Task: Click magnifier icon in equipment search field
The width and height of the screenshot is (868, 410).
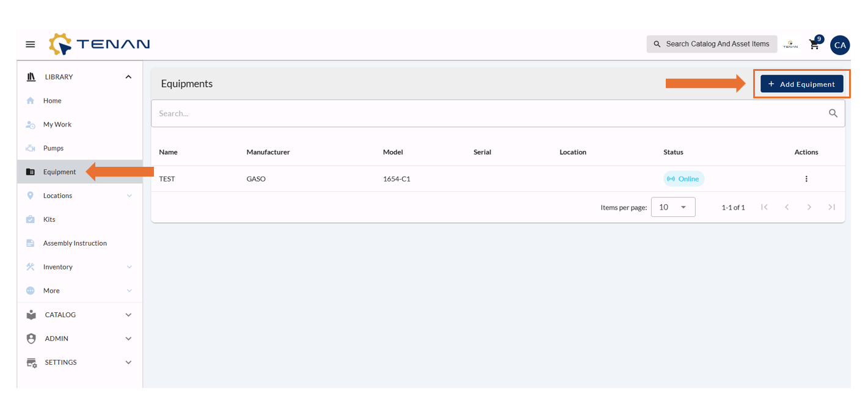Action: pos(833,113)
